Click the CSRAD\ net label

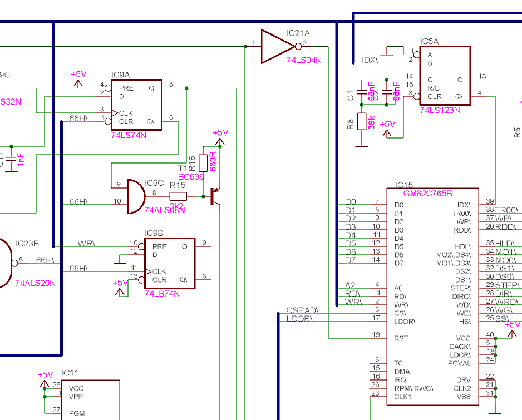click(x=302, y=310)
